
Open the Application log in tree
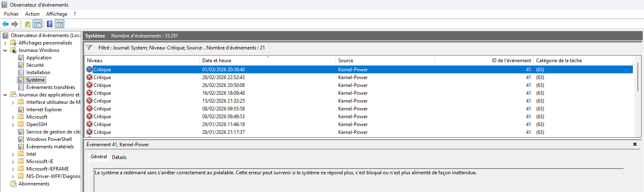[39, 58]
